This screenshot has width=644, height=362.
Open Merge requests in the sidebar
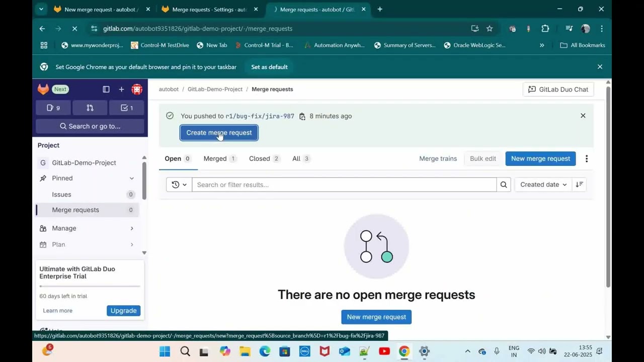pyautogui.click(x=88, y=210)
